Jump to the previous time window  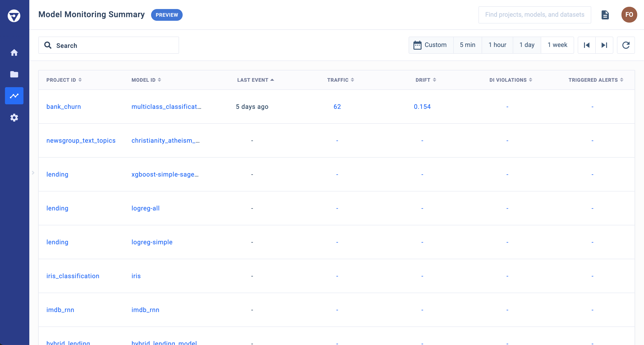(586, 45)
